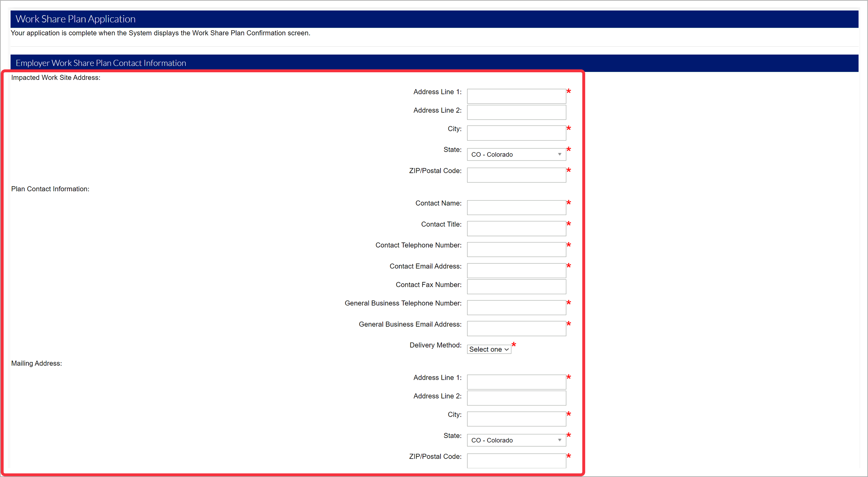Click Address Line 2 field under Mailing Address
The image size is (868, 477).
(516, 398)
